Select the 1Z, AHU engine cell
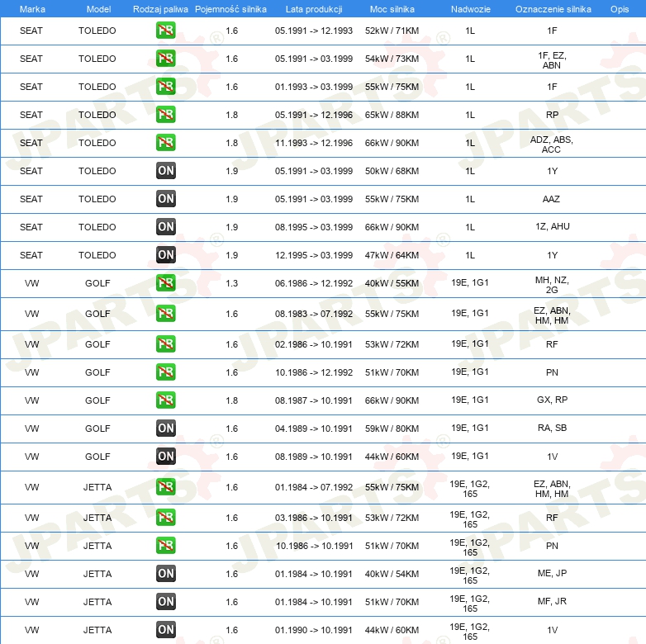This screenshot has height=644, width=646. coord(553,226)
